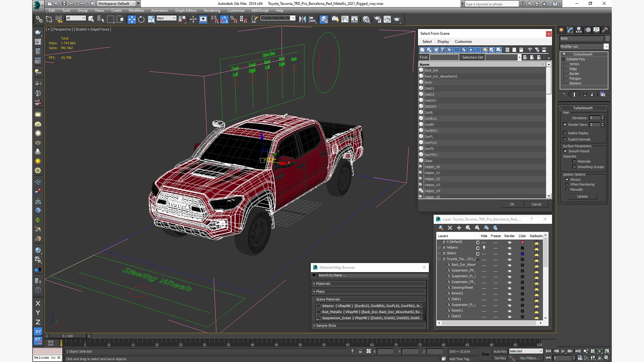Uncheck the Smooth Result checkbox
The height and width of the screenshot is (362, 644).
(565, 151)
